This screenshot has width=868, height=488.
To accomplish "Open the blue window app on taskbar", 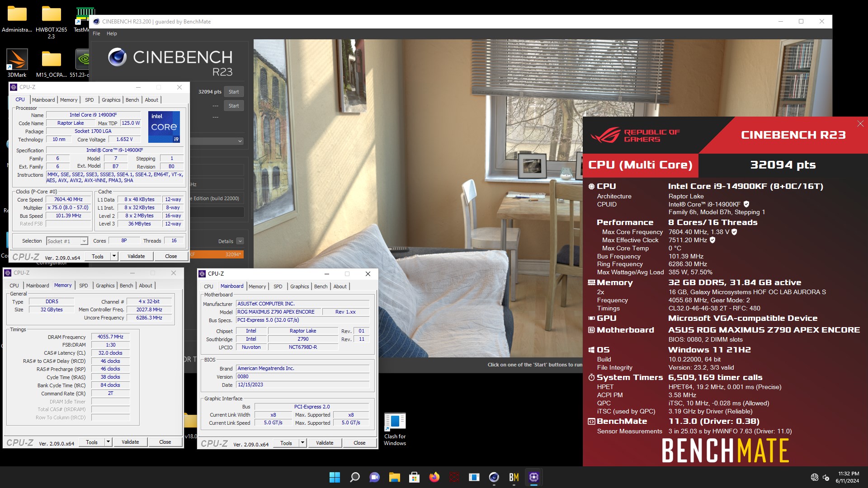I will (x=474, y=477).
